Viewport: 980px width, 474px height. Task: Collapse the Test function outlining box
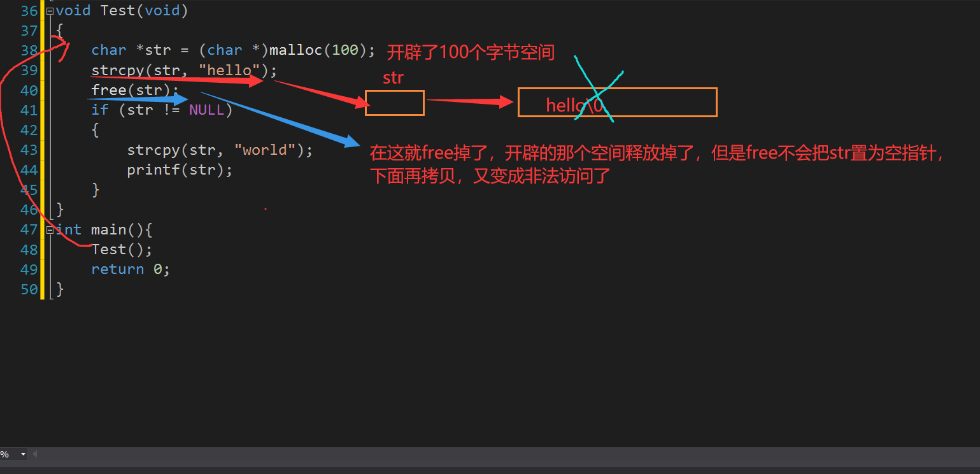tap(50, 11)
